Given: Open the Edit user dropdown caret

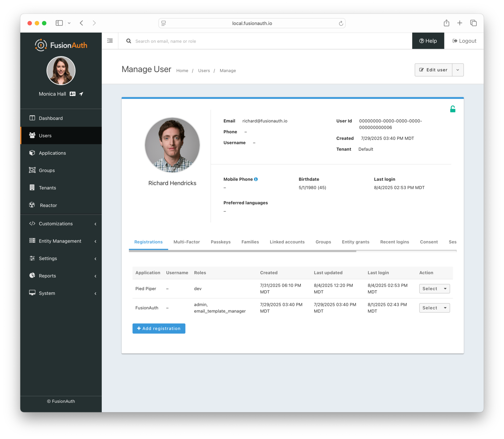Looking at the screenshot, I should pos(458,70).
